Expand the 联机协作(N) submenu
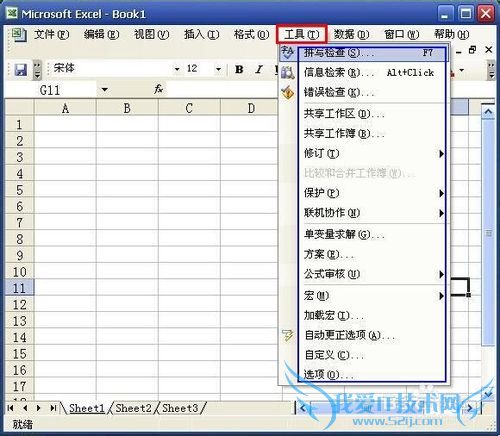This screenshot has width=500, height=436. click(441, 213)
